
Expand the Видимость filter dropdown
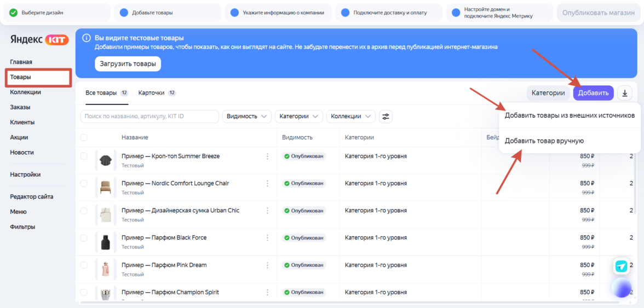[x=247, y=117]
